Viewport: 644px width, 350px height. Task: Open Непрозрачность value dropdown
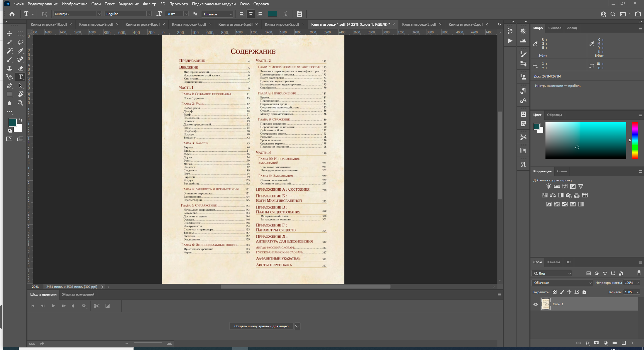[x=638, y=283]
